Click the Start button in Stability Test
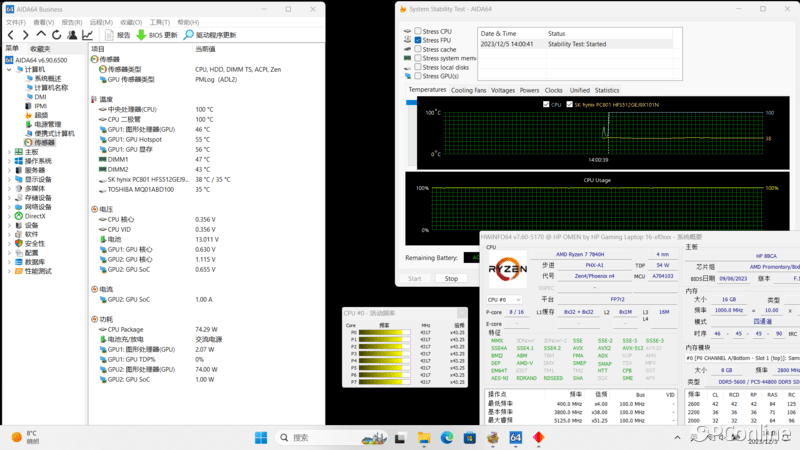 click(x=415, y=279)
